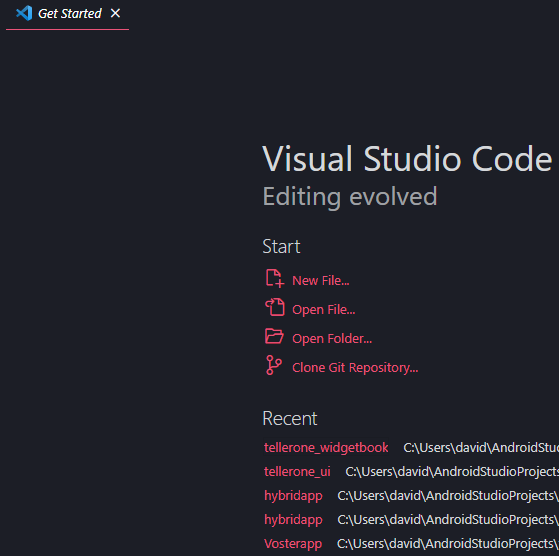Click the path text beside tellerone_widgetbook
This screenshot has width=559, height=556.
[x=481, y=448]
